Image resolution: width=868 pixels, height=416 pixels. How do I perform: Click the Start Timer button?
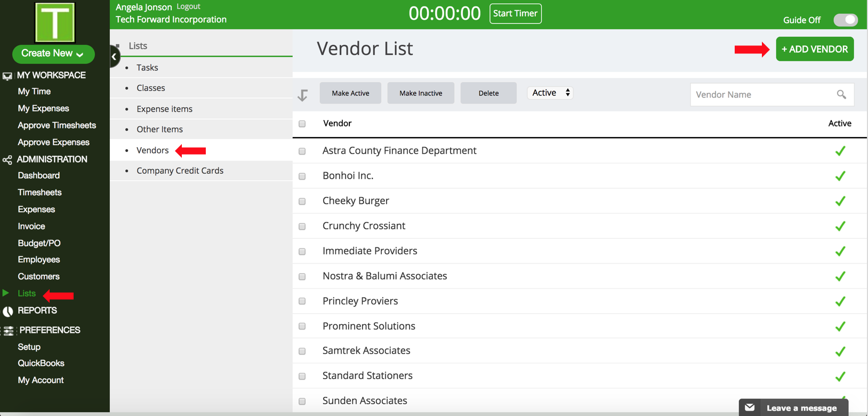pos(515,13)
